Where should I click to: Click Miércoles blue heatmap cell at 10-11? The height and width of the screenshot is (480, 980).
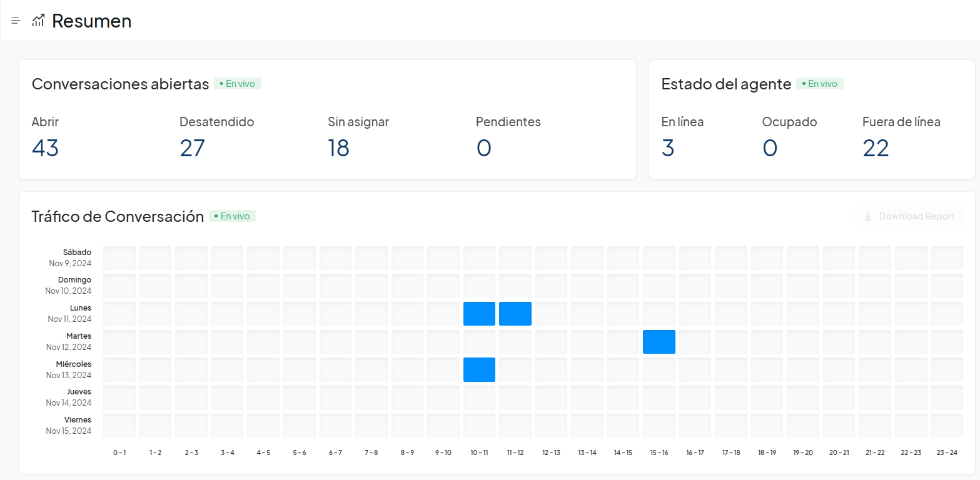pos(479,369)
